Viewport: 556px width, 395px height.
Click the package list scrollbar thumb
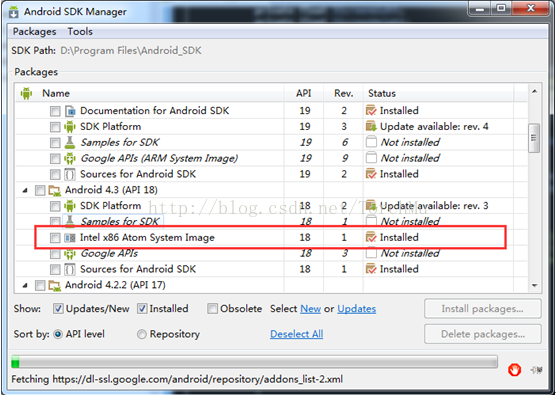pos(534,138)
